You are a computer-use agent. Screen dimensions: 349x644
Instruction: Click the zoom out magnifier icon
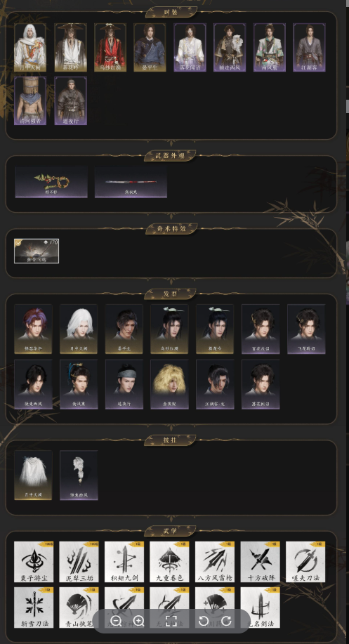tap(116, 621)
